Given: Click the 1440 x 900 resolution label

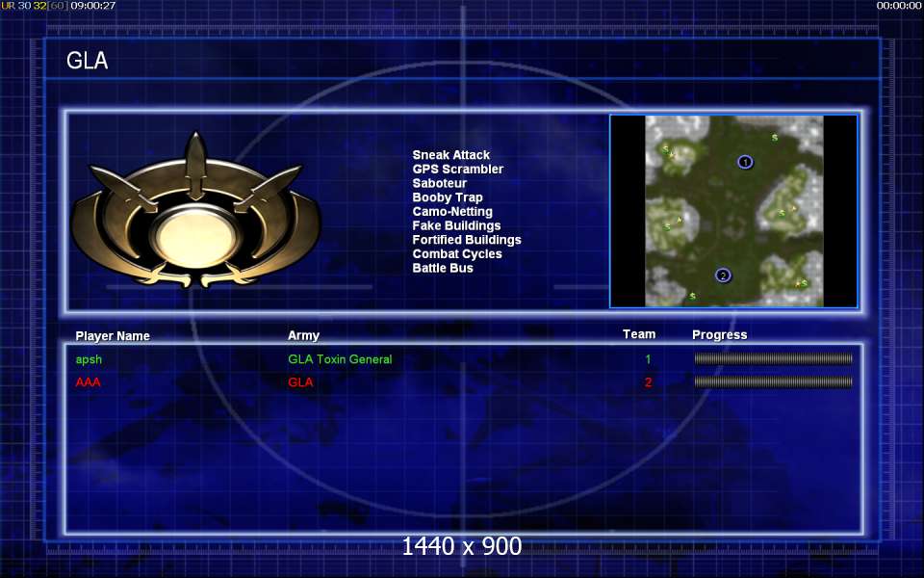Looking at the screenshot, I should coord(461,546).
